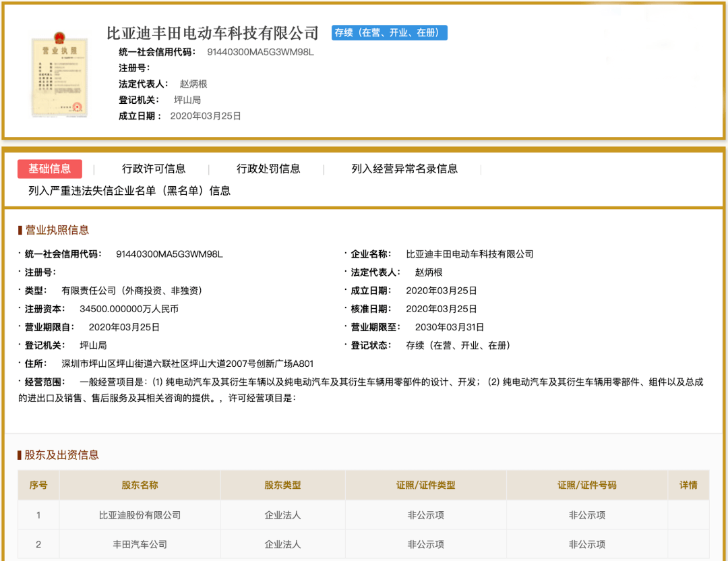This screenshot has width=728, height=561.
Task: Click credit code value in license info section
Action: pyautogui.click(x=169, y=254)
